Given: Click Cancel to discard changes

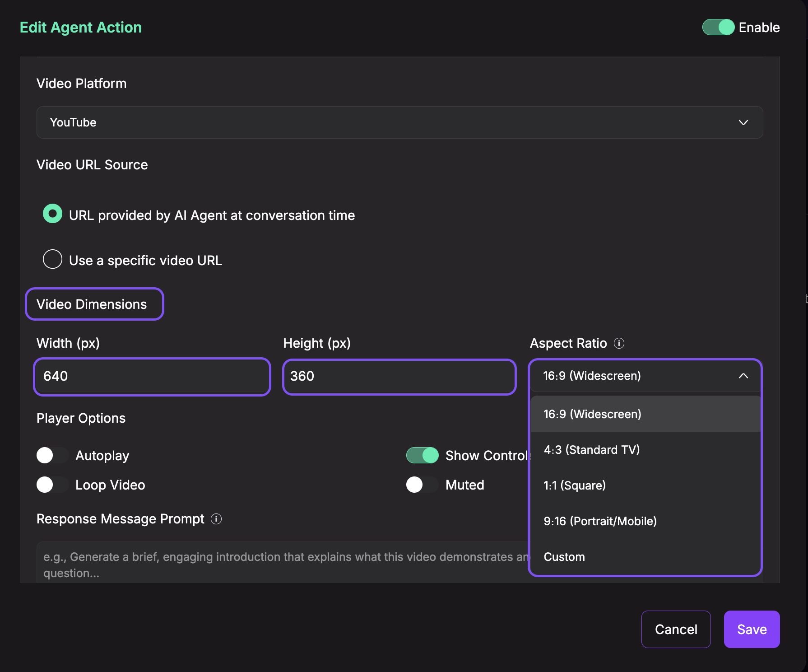Looking at the screenshot, I should coord(676,629).
